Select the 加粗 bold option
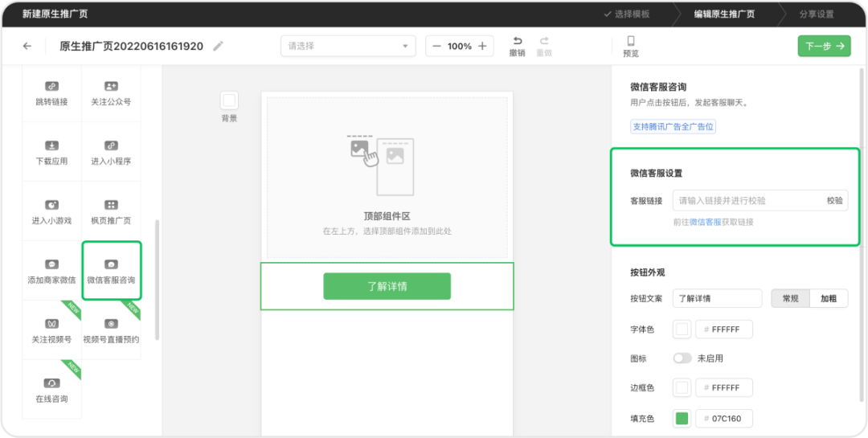 (829, 298)
